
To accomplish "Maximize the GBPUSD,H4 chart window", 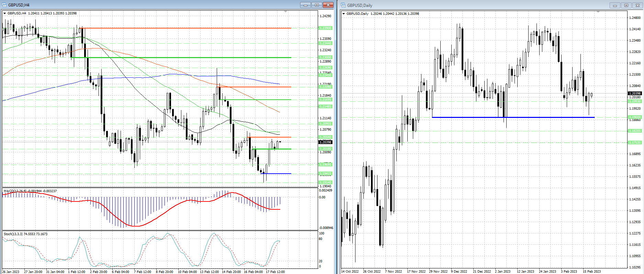I will point(317,5).
